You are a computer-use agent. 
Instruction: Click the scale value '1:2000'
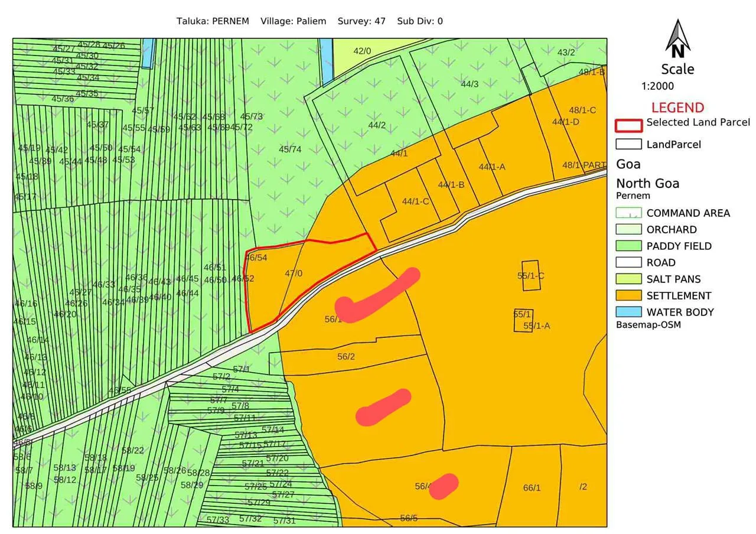point(657,86)
